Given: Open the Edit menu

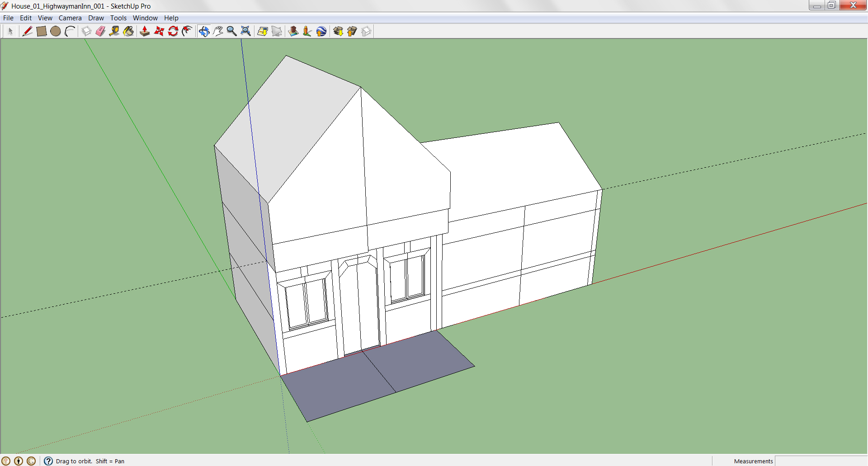Looking at the screenshot, I should click(26, 18).
